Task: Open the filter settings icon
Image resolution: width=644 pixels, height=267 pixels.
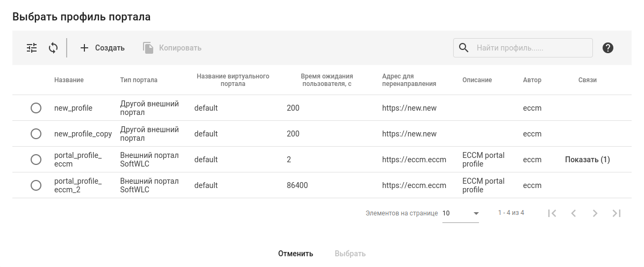Action: 32,48
